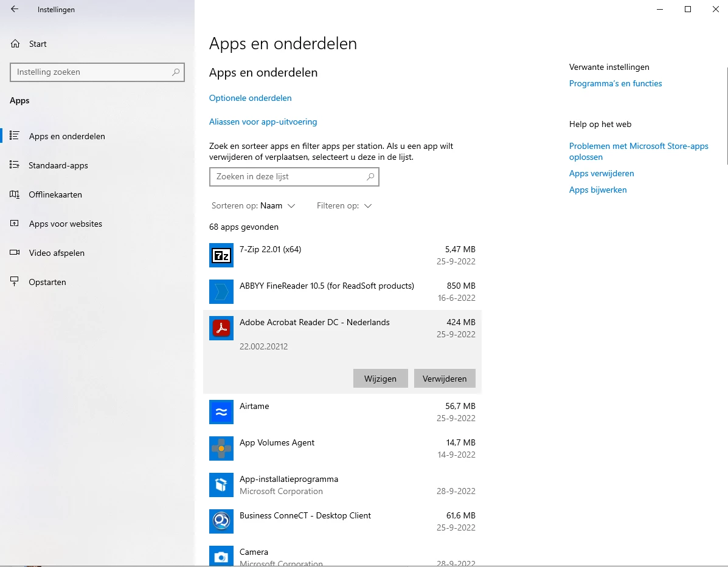Click the 61,6 MB size value
The height and width of the screenshot is (567, 728).
(x=460, y=515)
